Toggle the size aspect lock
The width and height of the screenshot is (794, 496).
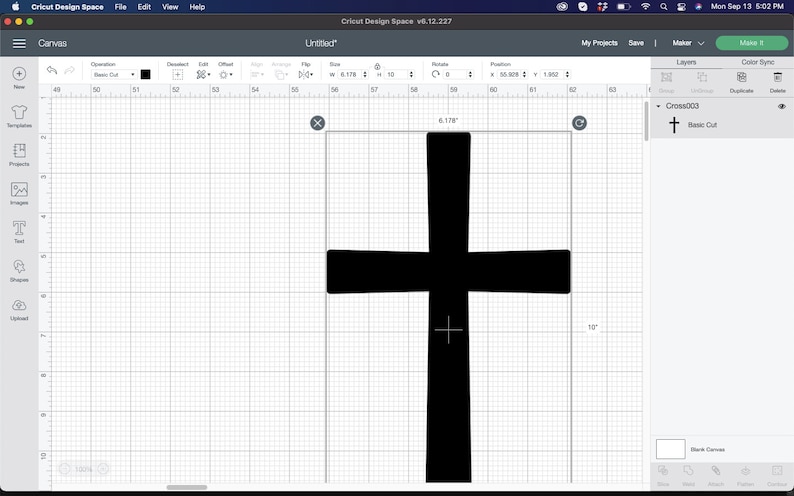point(377,66)
